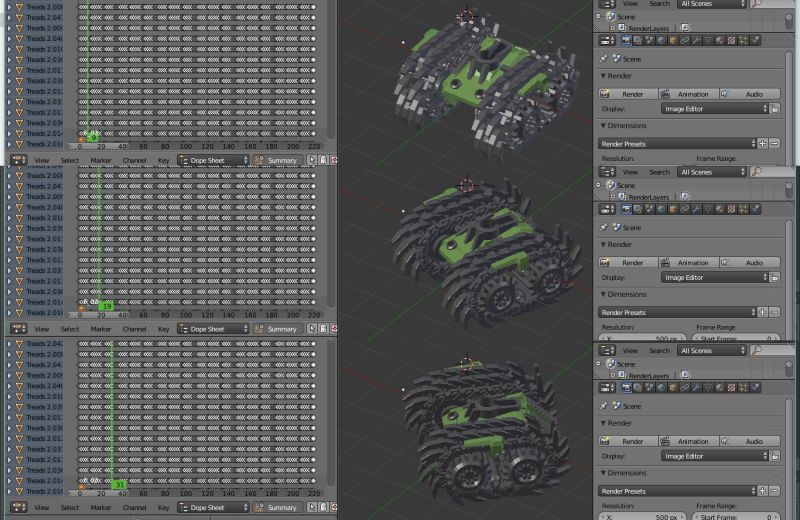Click pin icon beside Scene in frame-19 properties panel

click(x=604, y=227)
